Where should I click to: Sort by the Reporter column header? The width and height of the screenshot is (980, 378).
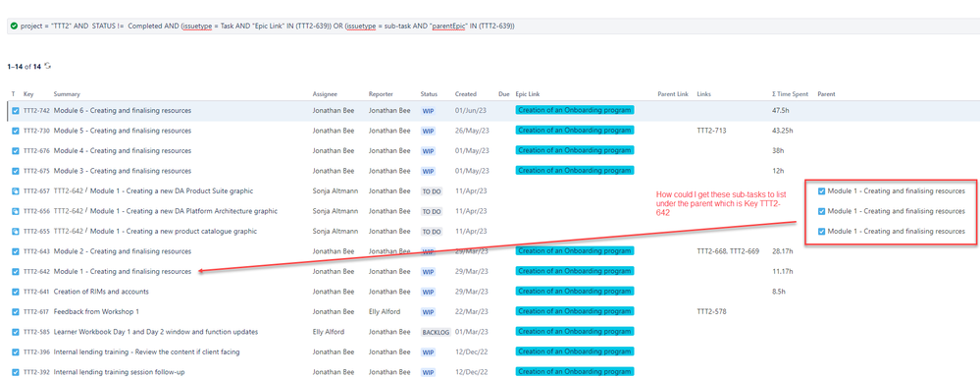[x=381, y=94]
